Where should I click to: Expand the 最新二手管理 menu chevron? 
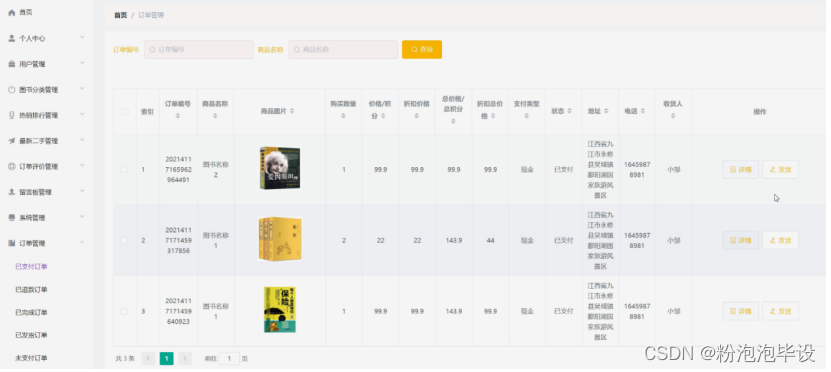(82, 140)
